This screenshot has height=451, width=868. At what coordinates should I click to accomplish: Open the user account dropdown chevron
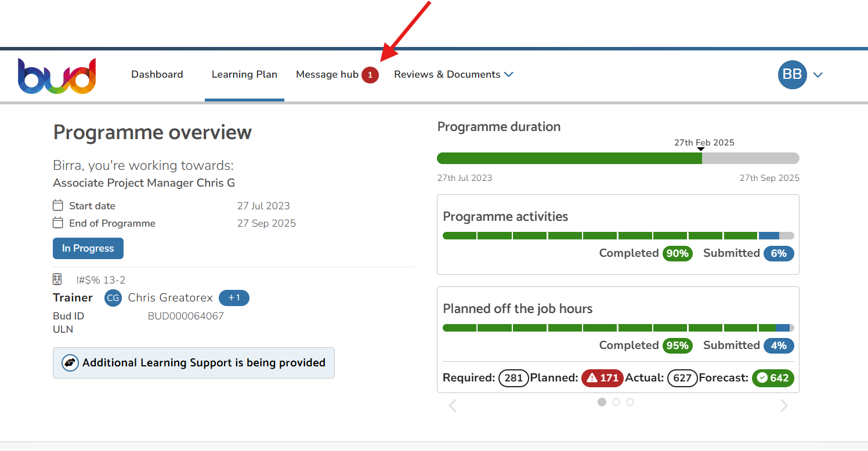click(x=818, y=75)
